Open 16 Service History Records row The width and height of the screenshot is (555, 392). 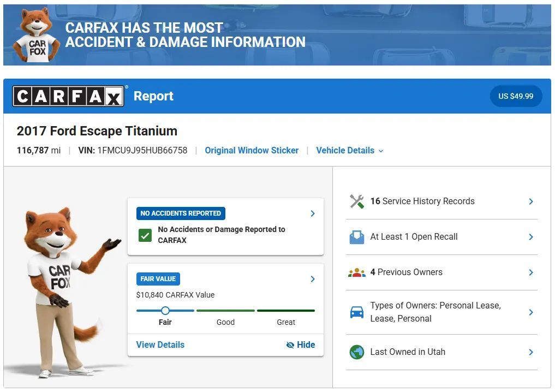441,201
